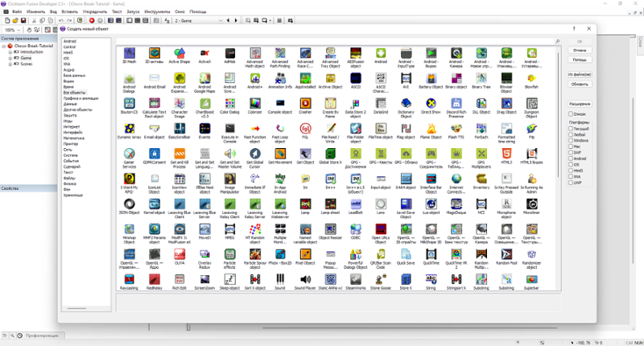Open the Инструменты menu
Image resolution: width=644 pixels, height=346 pixels.
(x=157, y=11)
